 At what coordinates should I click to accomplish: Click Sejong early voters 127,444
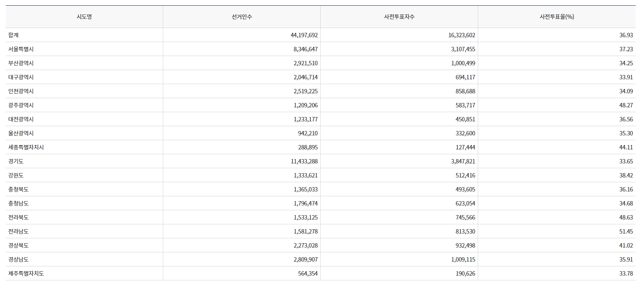[465, 147]
